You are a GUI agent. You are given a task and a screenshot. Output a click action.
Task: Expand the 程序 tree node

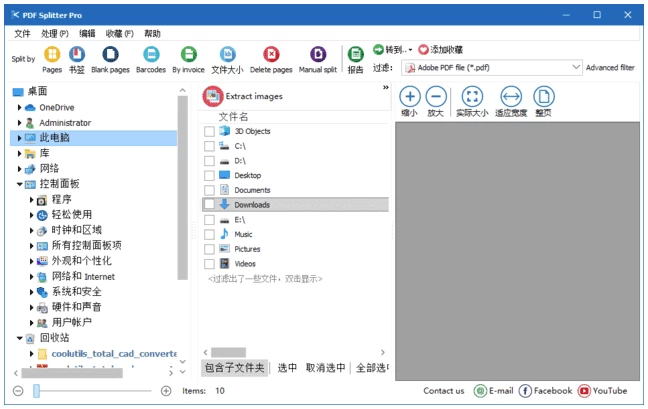pos(31,200)
